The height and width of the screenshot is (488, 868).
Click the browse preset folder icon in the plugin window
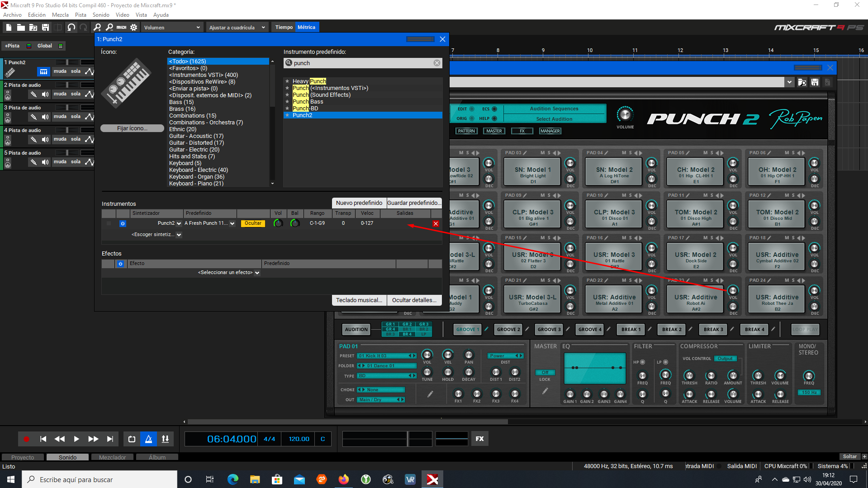click(802, 82)
